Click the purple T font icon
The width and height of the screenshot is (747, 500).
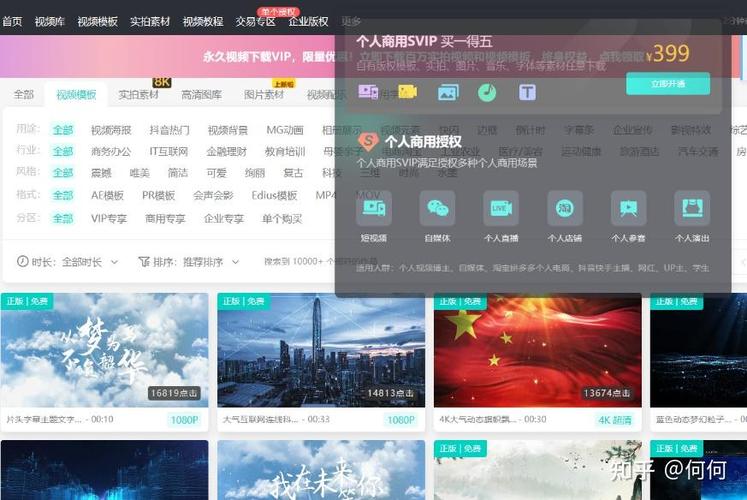click(x=527, y=92)
